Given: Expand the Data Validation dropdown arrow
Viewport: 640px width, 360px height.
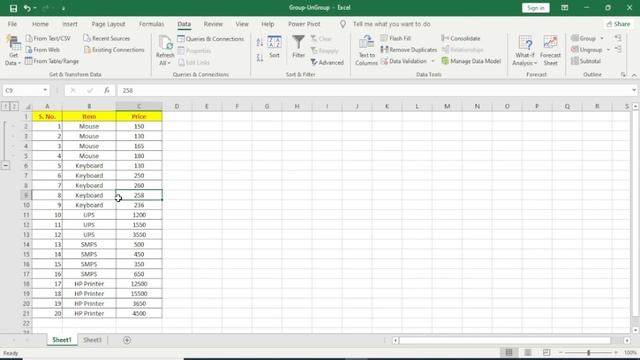Looking at the screenshot, I should 433,61.
